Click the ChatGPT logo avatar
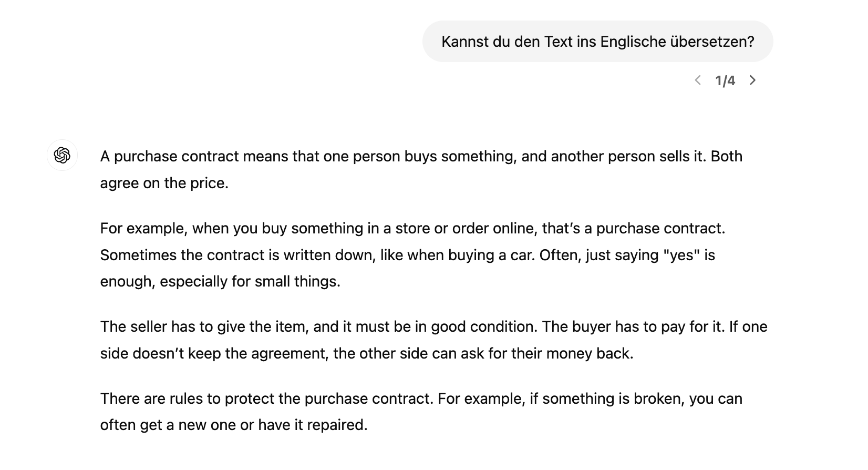The image size is (868, 470). coord(63,155)
